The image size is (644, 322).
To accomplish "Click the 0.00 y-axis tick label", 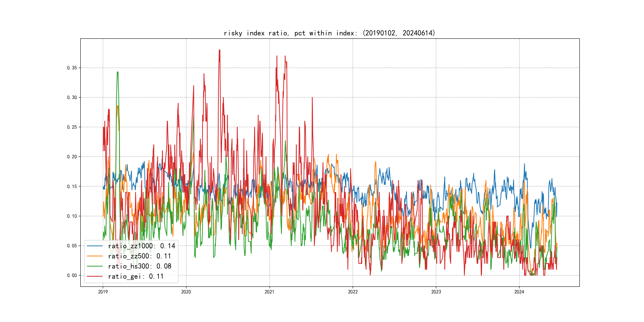I will click(72, 275).
